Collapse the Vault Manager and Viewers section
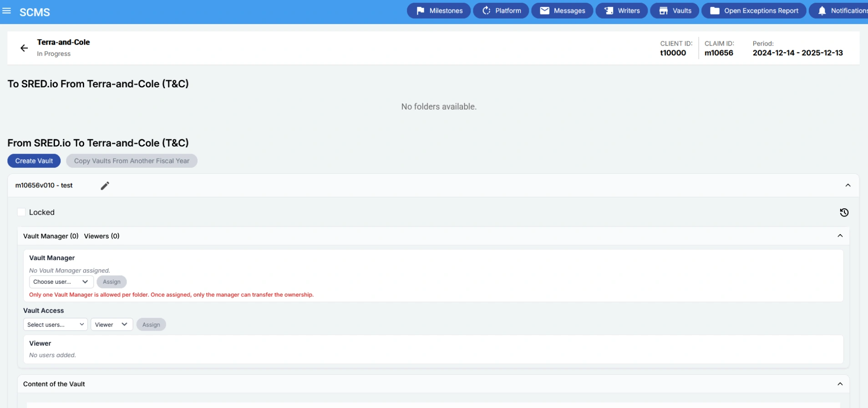The width and height of the screenshot is (868, 408). [x=840, y=236]
